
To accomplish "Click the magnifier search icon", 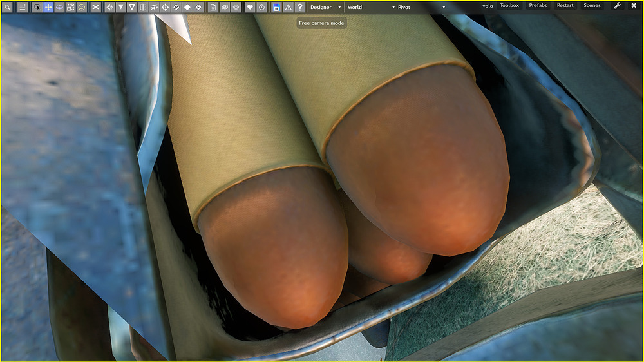I will [x=7, y=7].
